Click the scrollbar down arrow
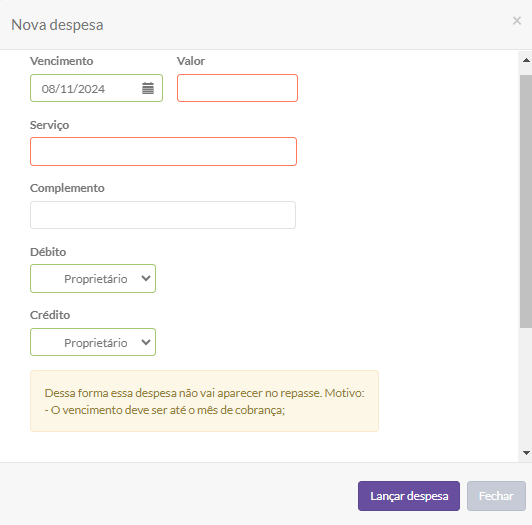 click(x=526, y=453)
